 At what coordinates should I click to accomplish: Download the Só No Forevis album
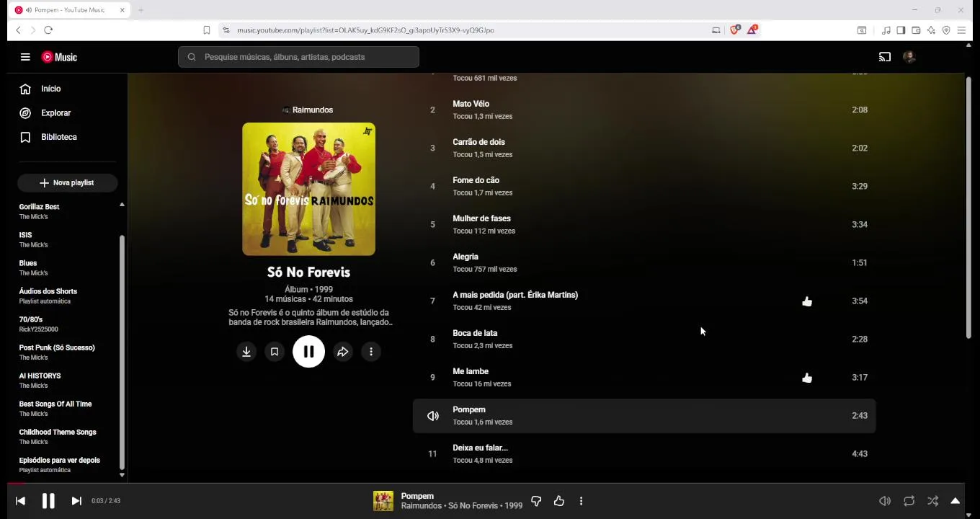click(246, 352)
